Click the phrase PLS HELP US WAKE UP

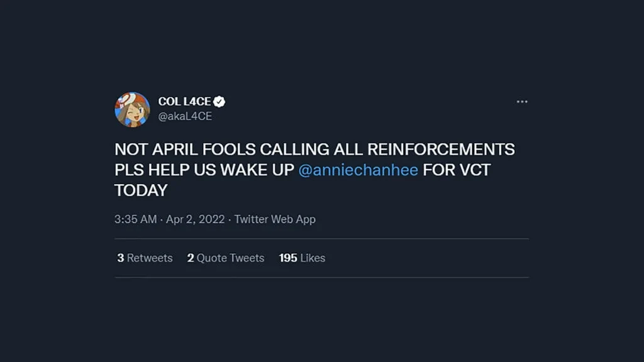tap(204, 170)
